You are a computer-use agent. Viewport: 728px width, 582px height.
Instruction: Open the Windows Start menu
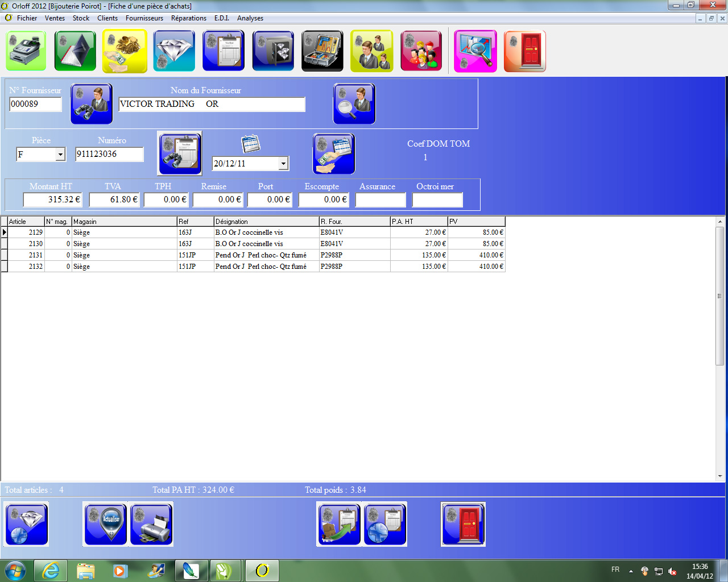point(15,570)
